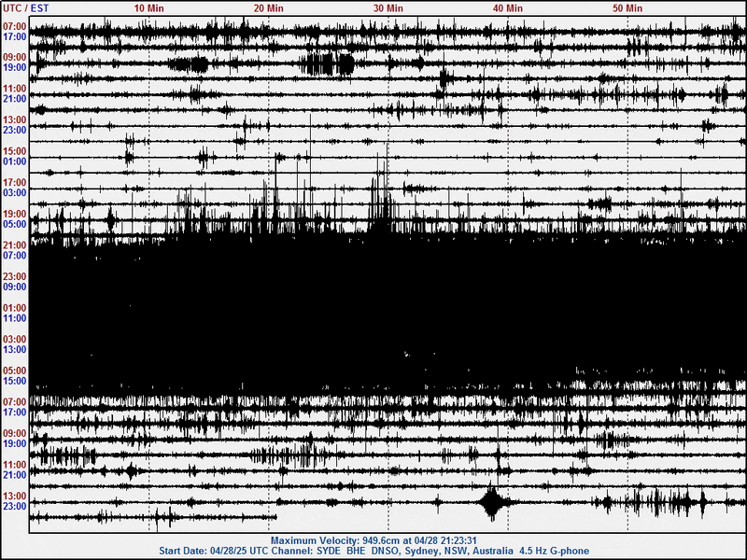Click the blue EST "11:00" time label
Image resolution: width=747 pixels, height=560 pixels.
pyautogui.click(x=15, y=318)
